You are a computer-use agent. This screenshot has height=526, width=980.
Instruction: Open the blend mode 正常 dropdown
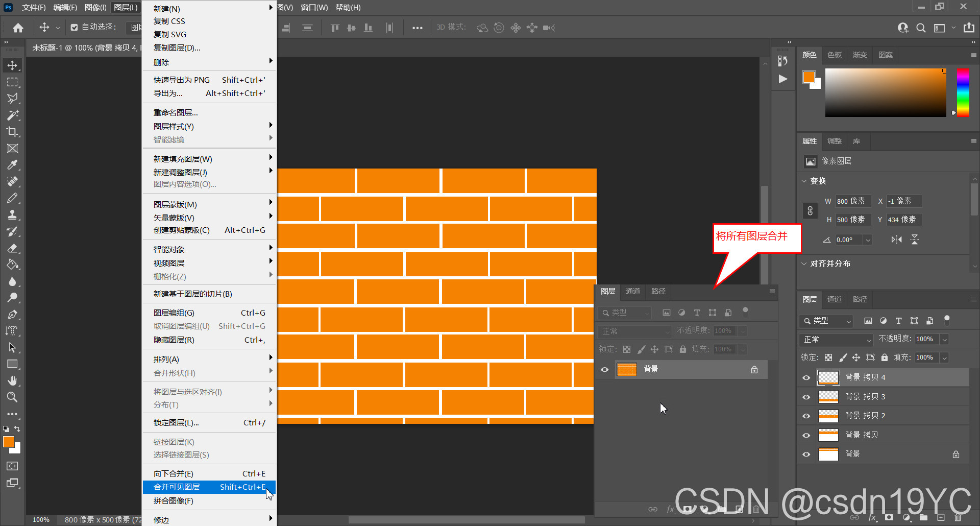point(836,340)
